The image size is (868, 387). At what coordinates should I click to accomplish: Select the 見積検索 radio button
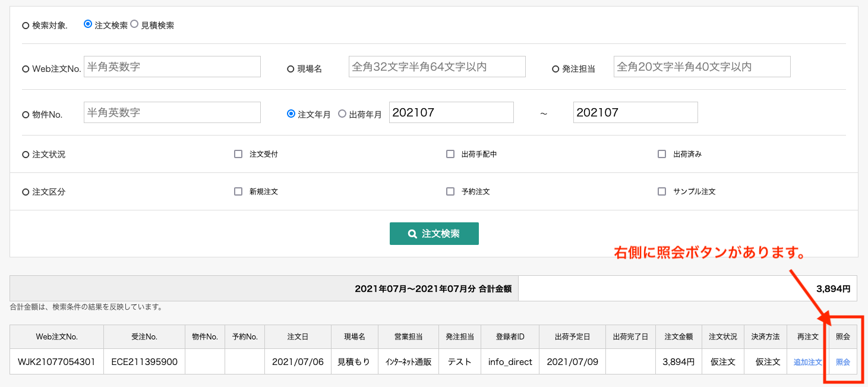tap(134, 24)
